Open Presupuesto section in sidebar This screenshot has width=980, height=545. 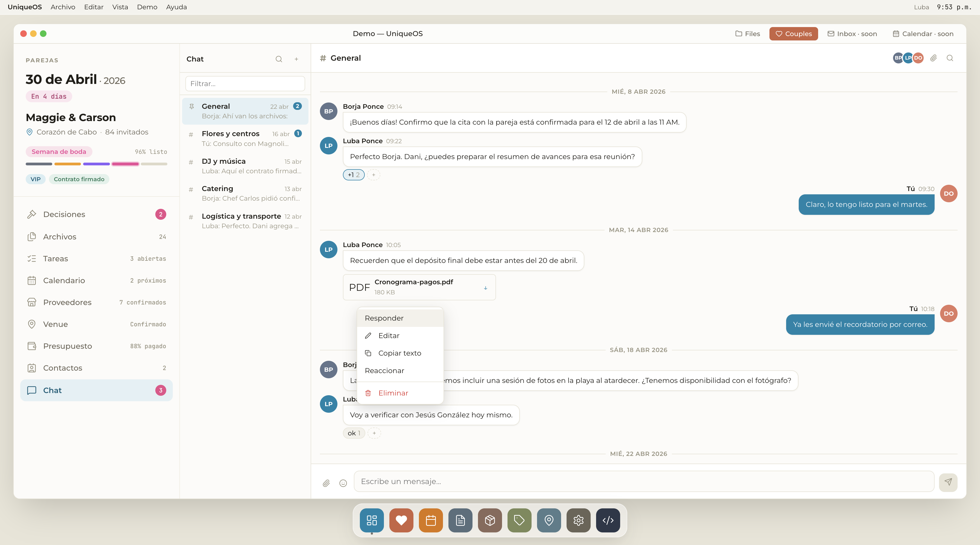tap(96, 346)
